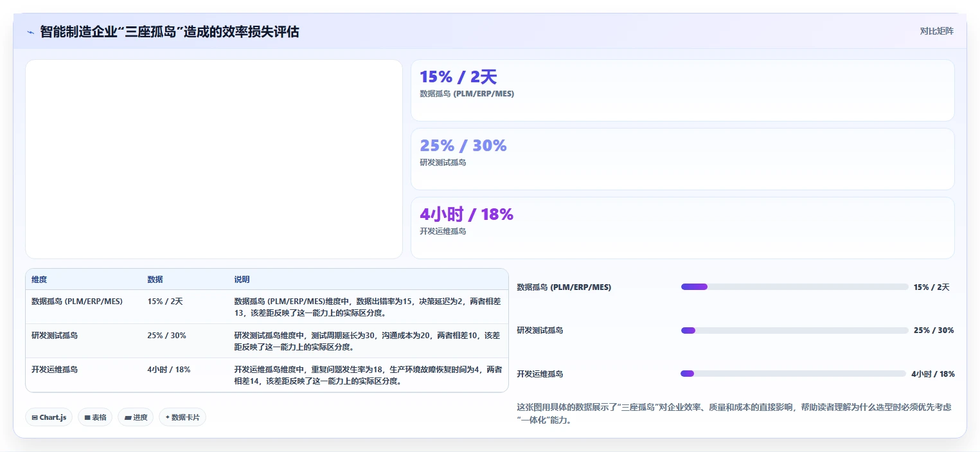Click the 开发运维孤岛 label beside its progress bar

[x=540, y=374]
